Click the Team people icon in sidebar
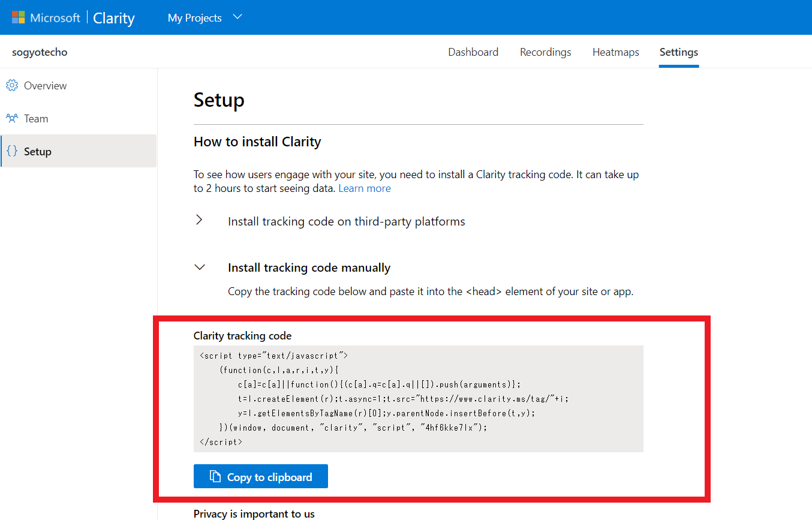This screenshot has height=520, width=812. click(x=12, y=118)
